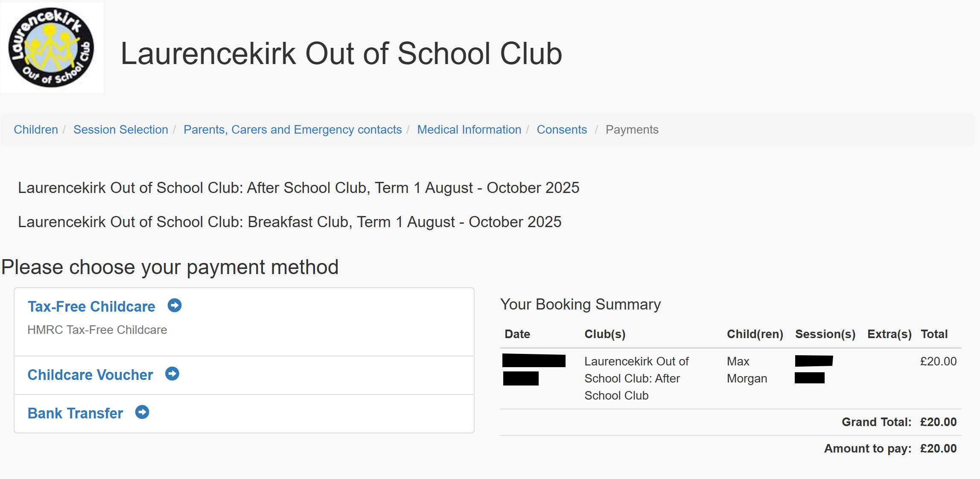Select the After School Club booking row
980x479 pixels.
coord(730,379)
